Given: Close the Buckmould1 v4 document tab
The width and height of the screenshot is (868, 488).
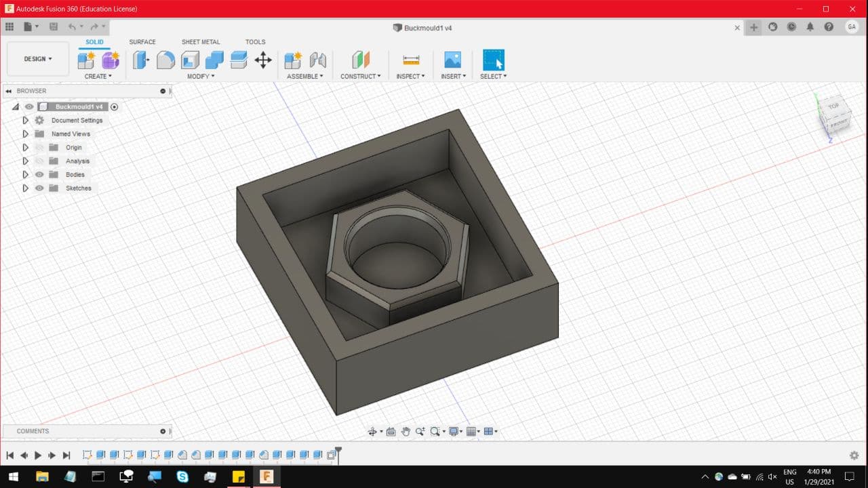Looking at the screenshot, I should pyautogui.click(x=737, y=28).
